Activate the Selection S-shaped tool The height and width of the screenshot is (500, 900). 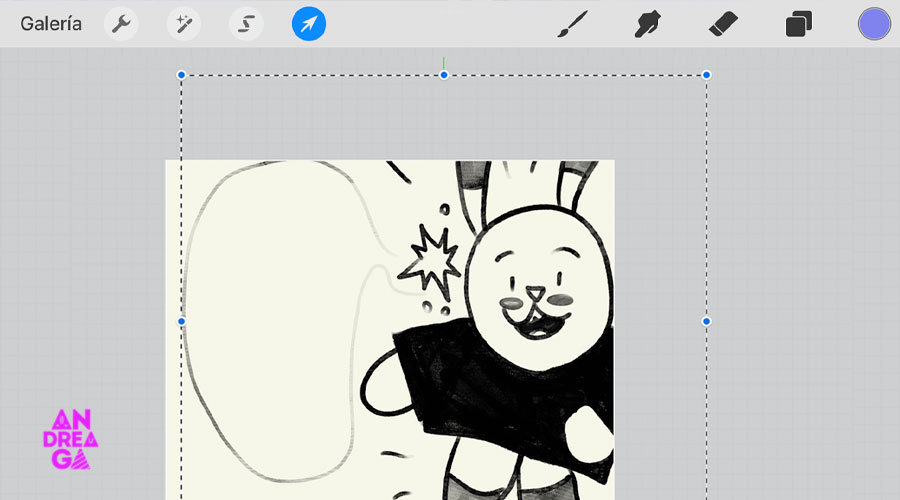pos(245,23)
